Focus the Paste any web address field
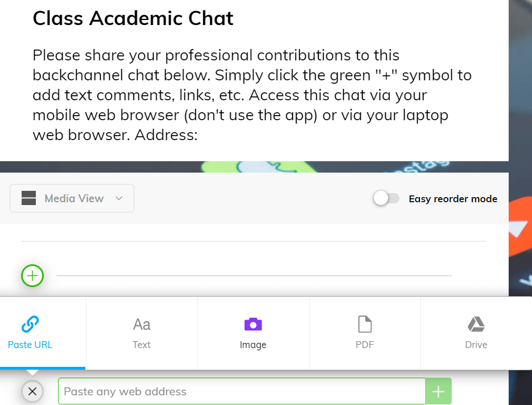 pyautogui.click(x=242, y=391)
